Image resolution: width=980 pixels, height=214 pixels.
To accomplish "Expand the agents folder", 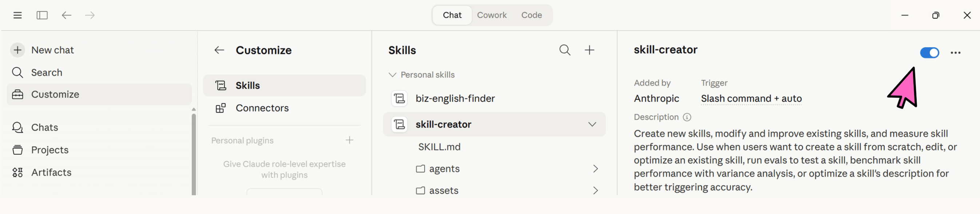I will click(x=595, y=169).
